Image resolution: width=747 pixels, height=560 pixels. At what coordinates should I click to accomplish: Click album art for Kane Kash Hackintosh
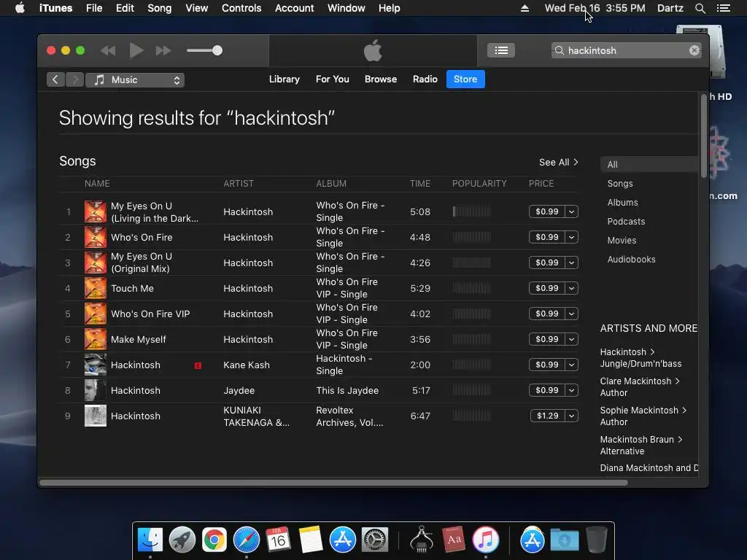[x=96, y=365]
